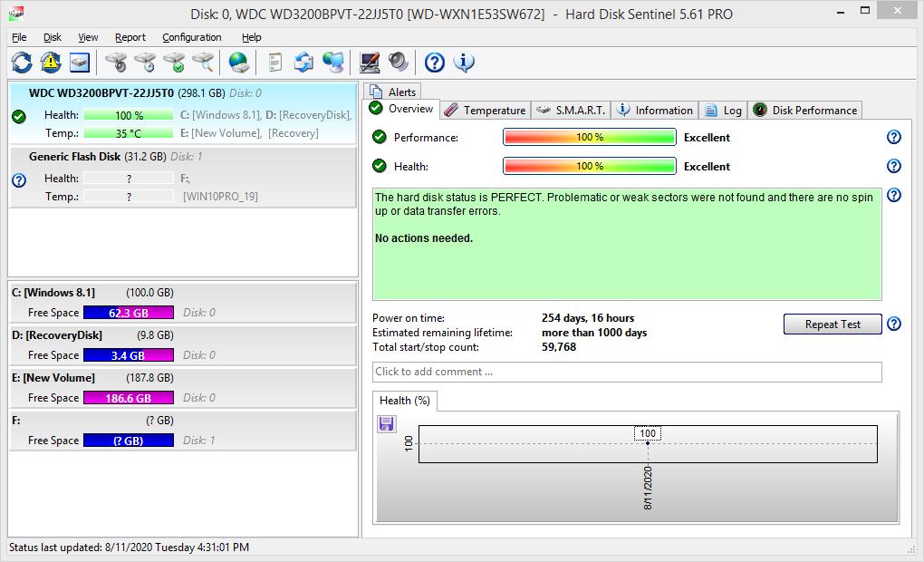Click the speaker sound toolbar icon
The height and width of the screenshot is (562, 924).
[399, 62]
